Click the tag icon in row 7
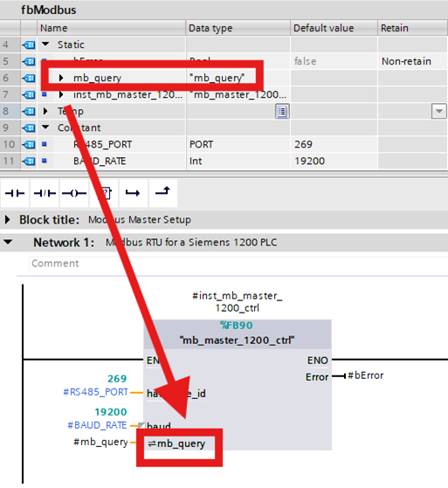This screenshot has width=448, height=488. (x=29, y=94)
